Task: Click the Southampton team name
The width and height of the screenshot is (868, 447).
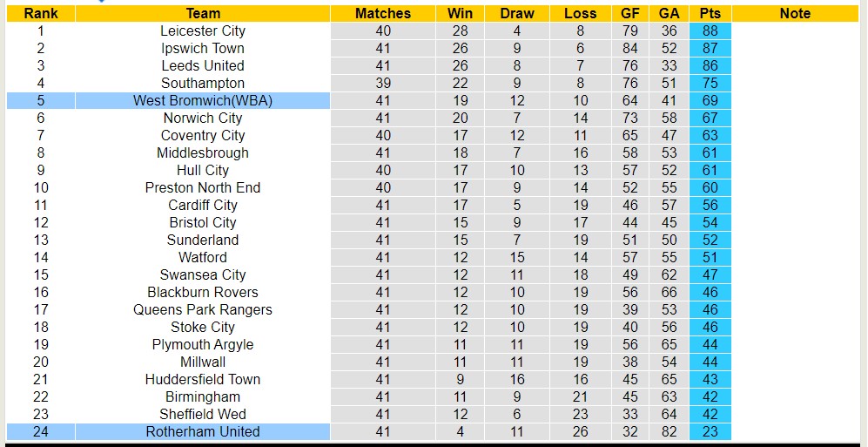Action: 203,83
